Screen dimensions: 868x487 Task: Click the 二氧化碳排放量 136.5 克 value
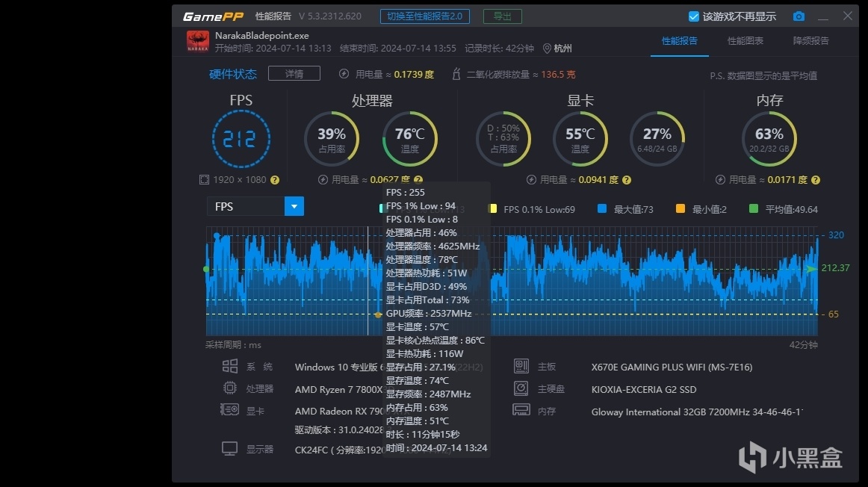558,74
